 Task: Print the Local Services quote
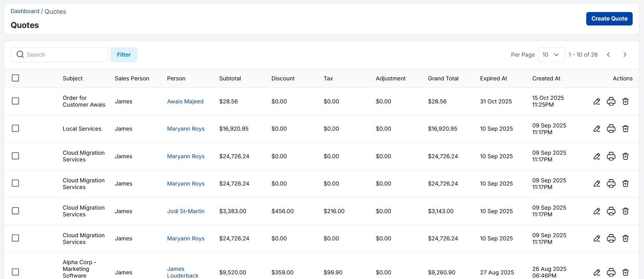pos(611,129)
